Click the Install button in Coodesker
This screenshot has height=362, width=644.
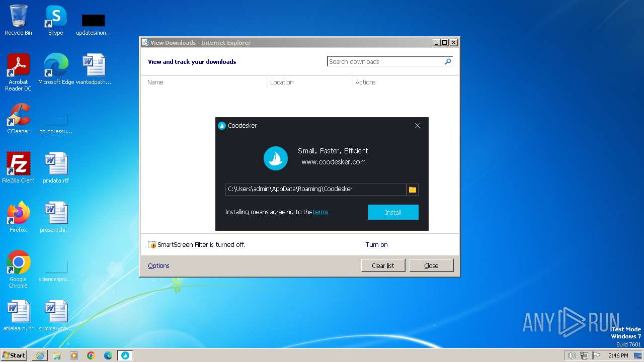393,212
